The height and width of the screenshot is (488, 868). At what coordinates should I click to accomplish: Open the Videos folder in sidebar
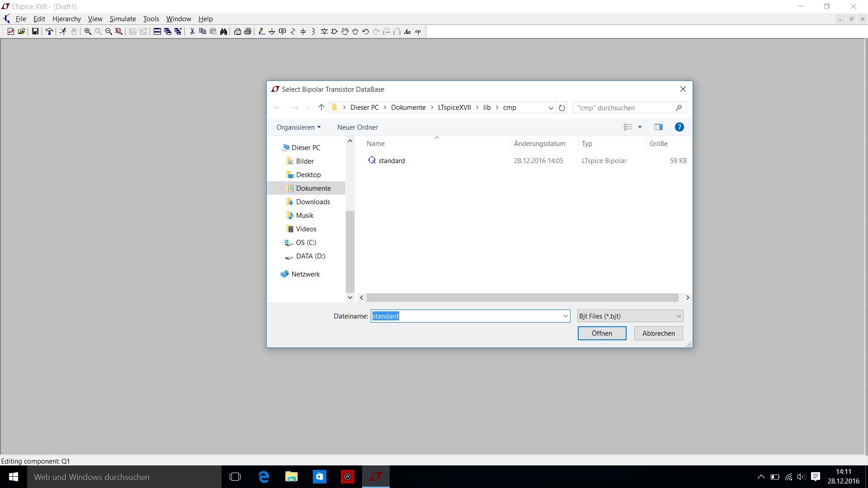[306, 229]
